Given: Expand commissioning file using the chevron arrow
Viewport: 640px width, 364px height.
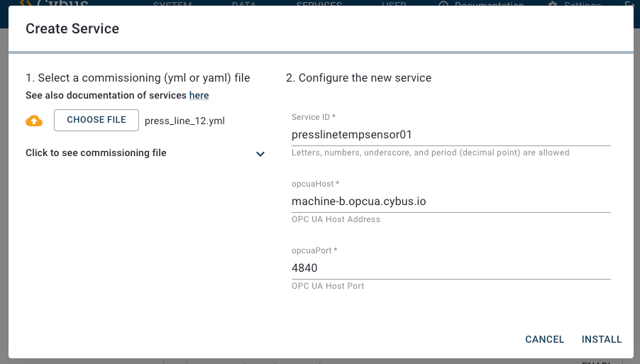Looking at the screenshot, I should tap(260, 154).
